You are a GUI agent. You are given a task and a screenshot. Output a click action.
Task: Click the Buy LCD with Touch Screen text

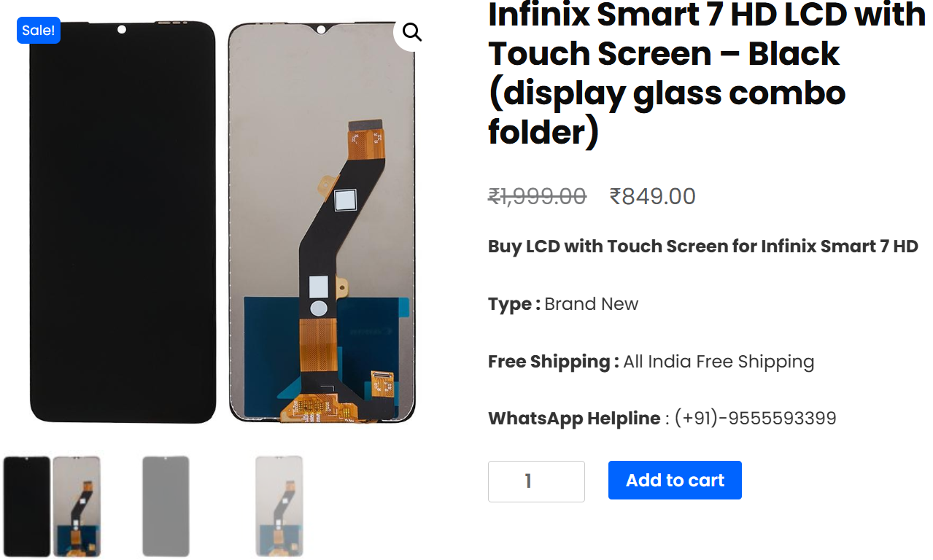click(x=702, y=246)
